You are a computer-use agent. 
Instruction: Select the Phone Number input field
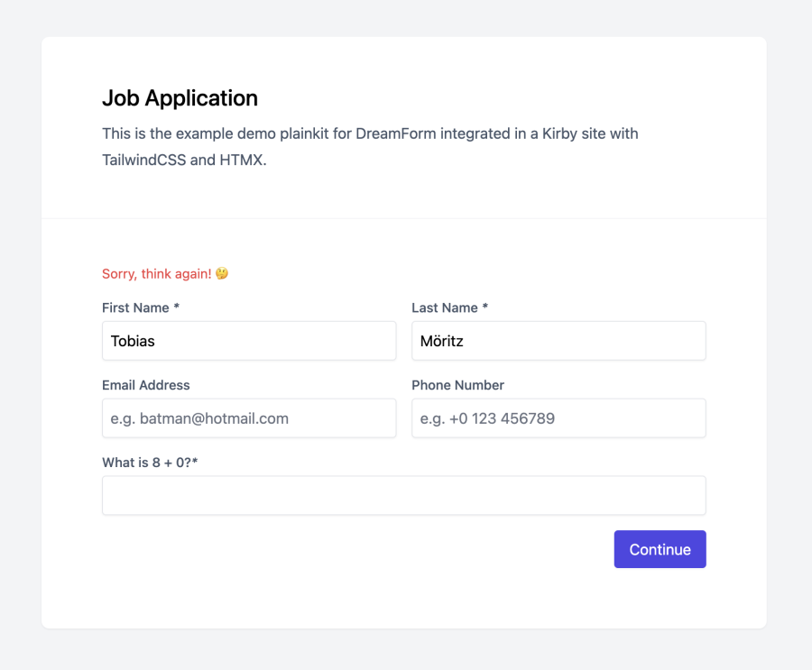pyautogui.click(x=558, y=418)
